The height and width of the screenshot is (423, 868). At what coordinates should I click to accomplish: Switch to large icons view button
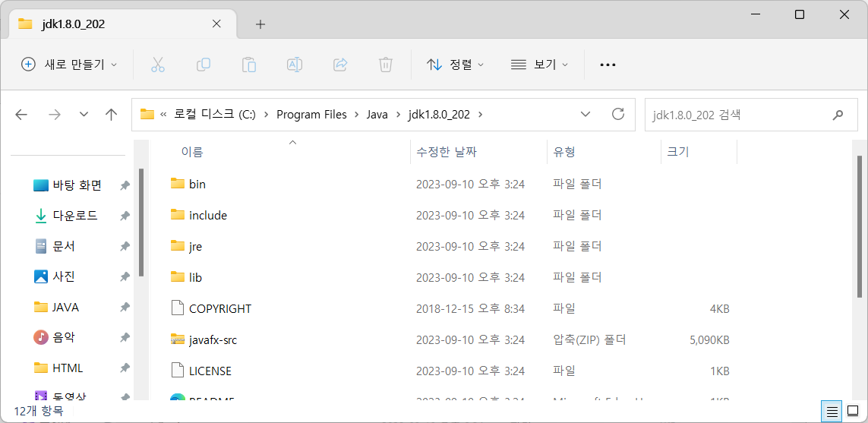(853, 412)
